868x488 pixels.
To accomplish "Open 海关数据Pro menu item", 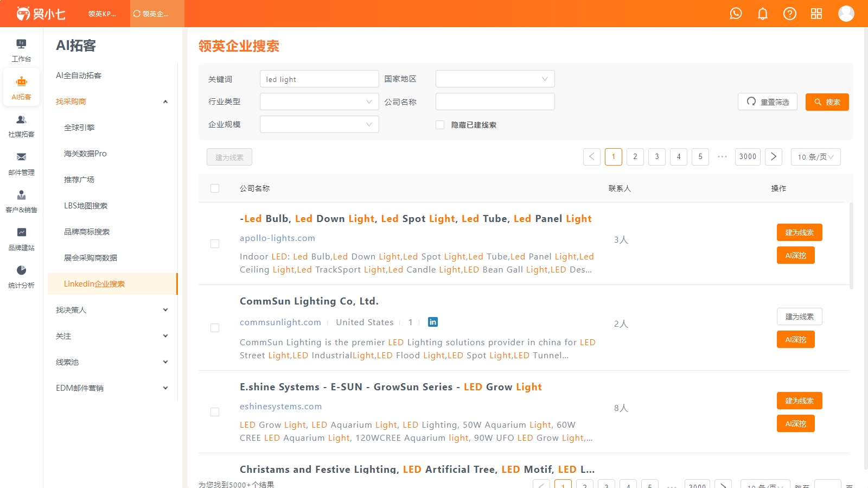I will [112, 154].
